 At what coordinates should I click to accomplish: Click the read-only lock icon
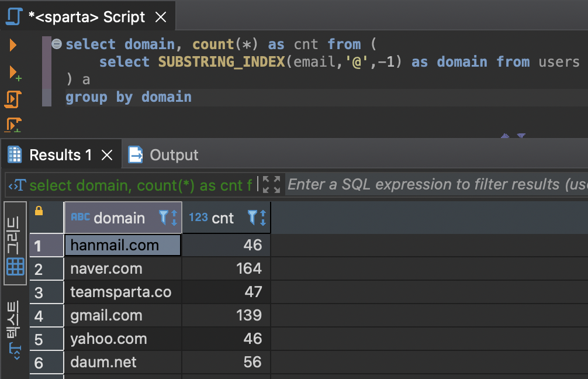click(39, 211)
